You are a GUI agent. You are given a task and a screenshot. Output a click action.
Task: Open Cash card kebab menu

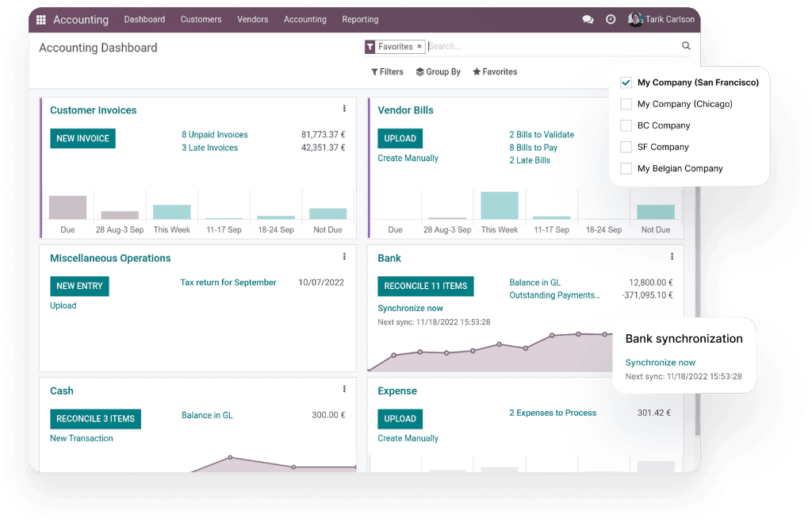344,389
